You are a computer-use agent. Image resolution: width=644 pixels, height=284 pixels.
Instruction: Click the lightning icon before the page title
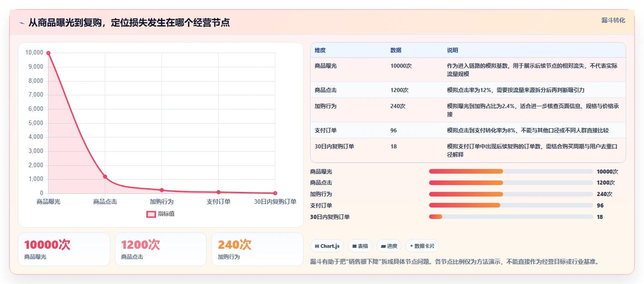[21, 22]
